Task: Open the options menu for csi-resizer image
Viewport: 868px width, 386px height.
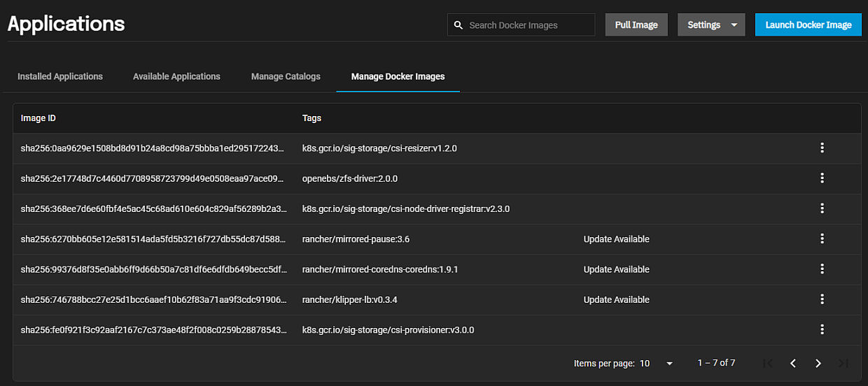Action: (x=822, y=148)
